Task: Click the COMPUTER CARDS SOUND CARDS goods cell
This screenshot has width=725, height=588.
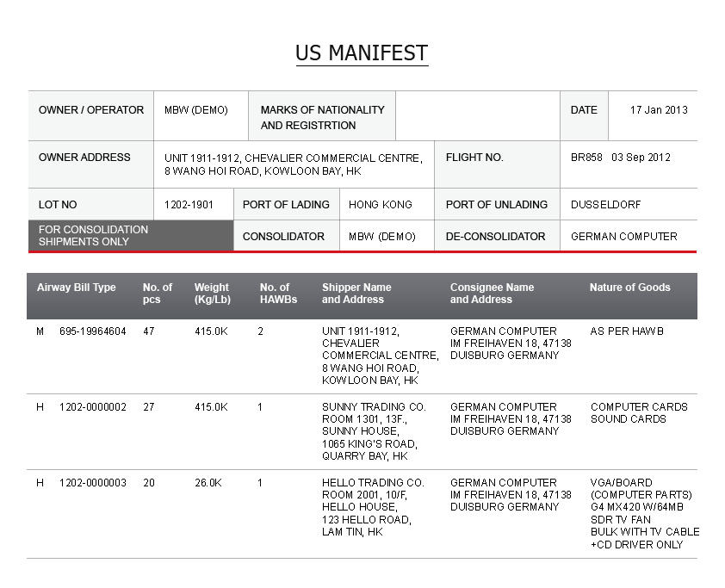Action: 639,412
